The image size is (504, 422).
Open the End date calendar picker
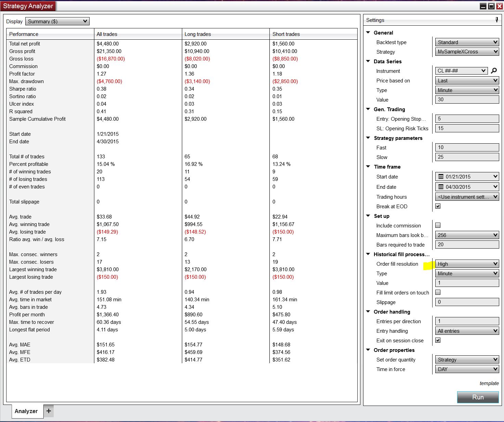[467, 187]
